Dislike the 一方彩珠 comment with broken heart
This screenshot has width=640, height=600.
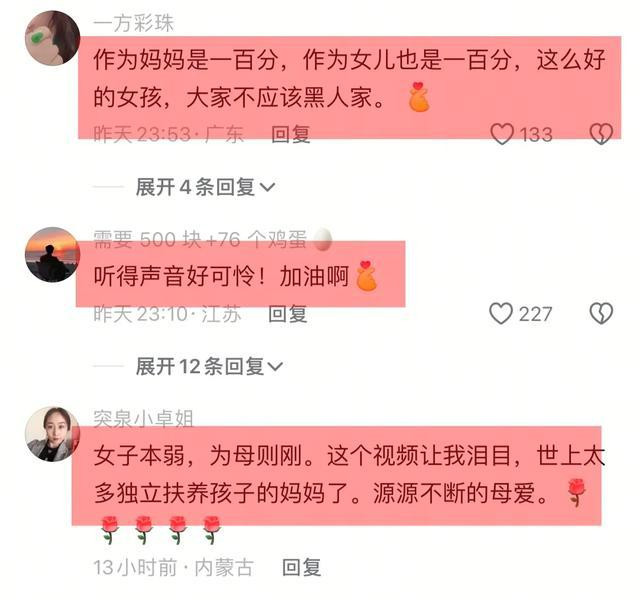click(x=601, y=134)
